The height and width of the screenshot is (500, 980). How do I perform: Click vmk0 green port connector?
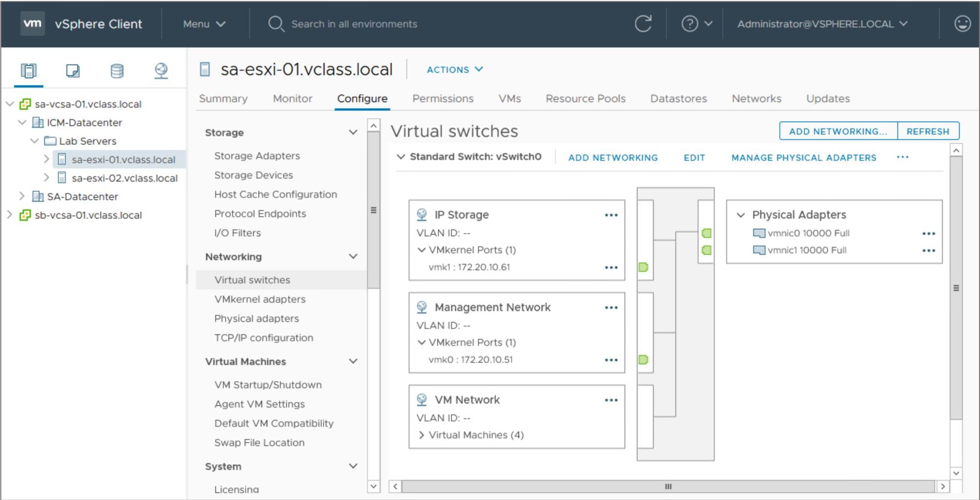644,360
